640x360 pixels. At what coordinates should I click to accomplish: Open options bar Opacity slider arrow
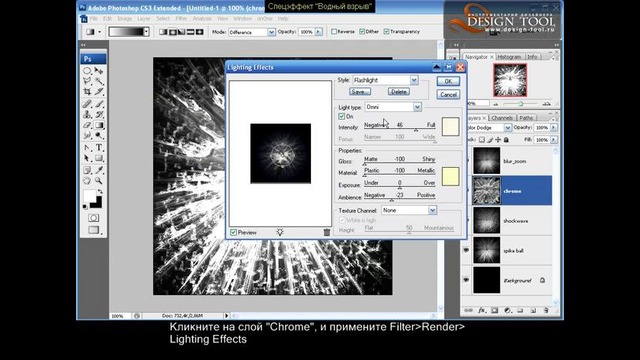pos(319,32)
